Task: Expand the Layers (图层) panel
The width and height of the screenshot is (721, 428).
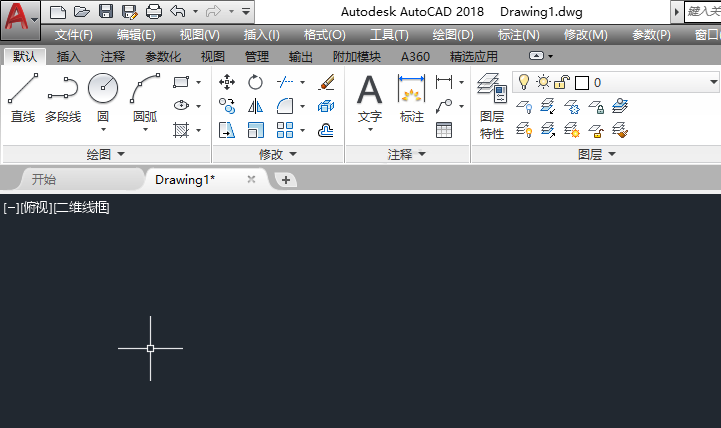Action: (x=596, y=154)
